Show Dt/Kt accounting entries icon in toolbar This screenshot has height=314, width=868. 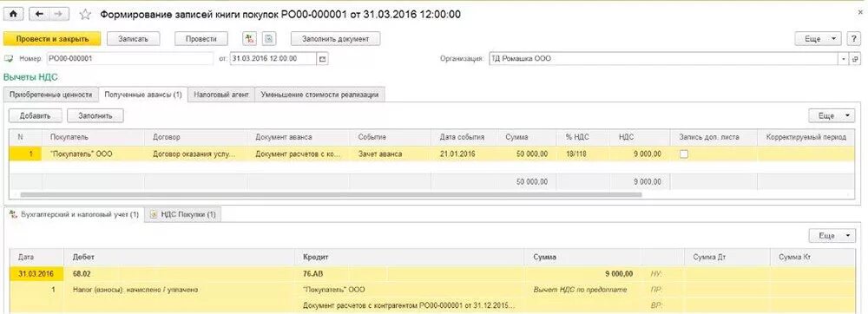tap(250, 39)
